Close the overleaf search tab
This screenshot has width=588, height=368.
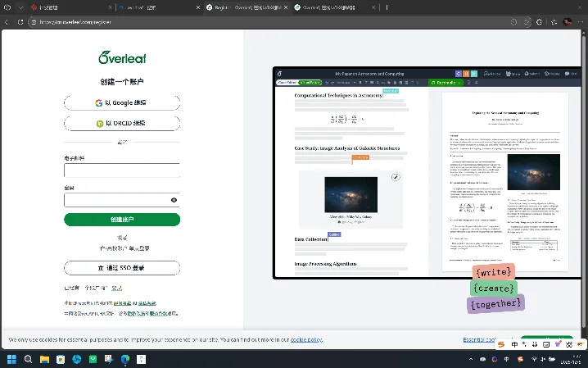198,7
